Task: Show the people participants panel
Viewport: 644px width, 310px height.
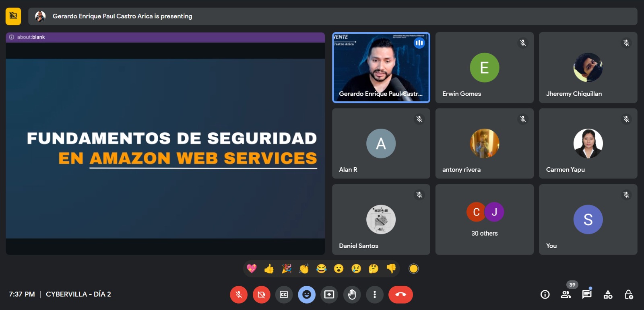Action: point(566,295)
